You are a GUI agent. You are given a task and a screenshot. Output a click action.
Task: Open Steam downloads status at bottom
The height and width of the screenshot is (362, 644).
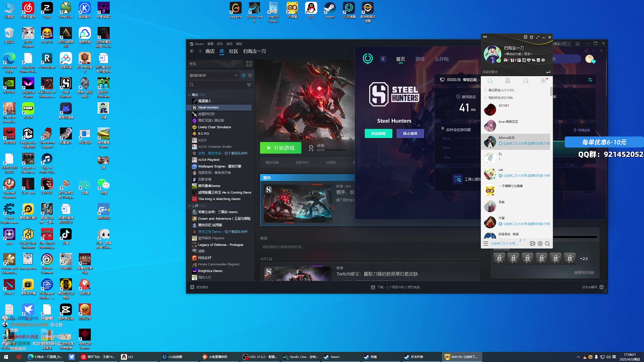[x=395, y=287]
